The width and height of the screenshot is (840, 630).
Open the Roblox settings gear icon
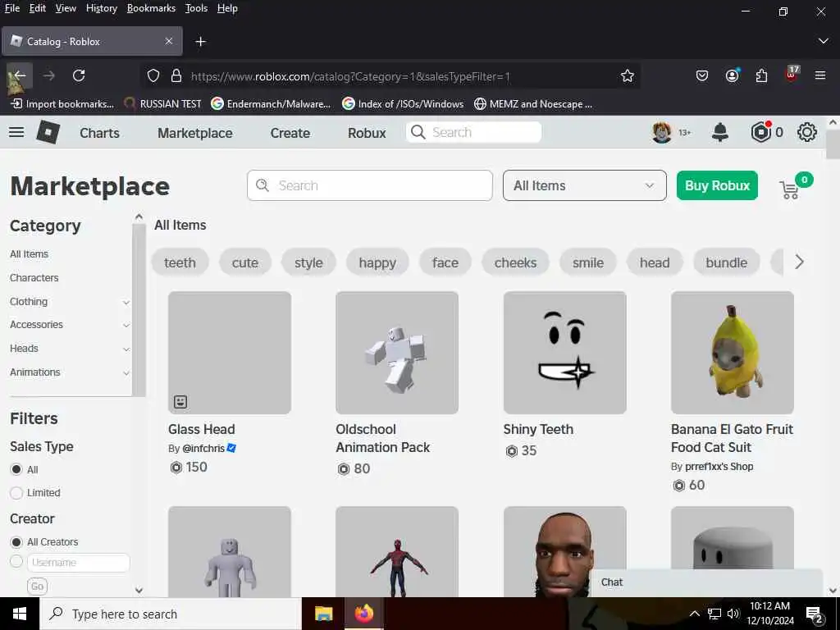coord(807,132)
